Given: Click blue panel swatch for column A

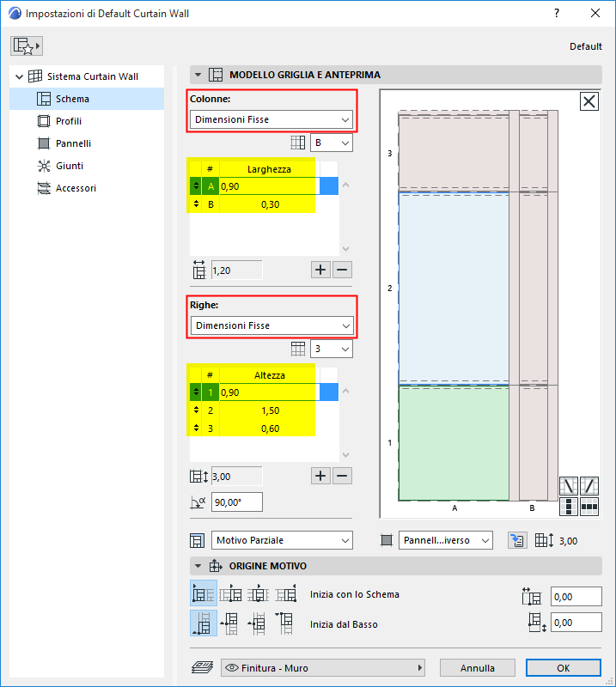Looking at the screenshot, I should click(x=329, y=186).
